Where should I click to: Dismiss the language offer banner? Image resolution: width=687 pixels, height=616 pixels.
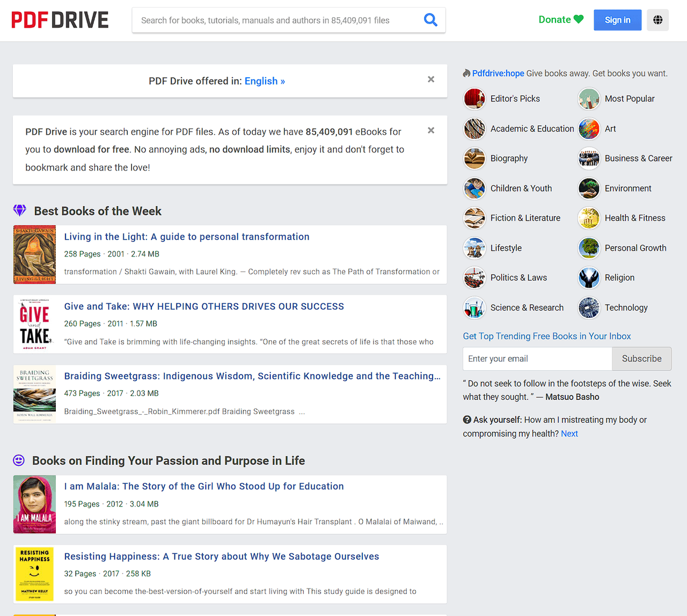(x=430, y=79)
